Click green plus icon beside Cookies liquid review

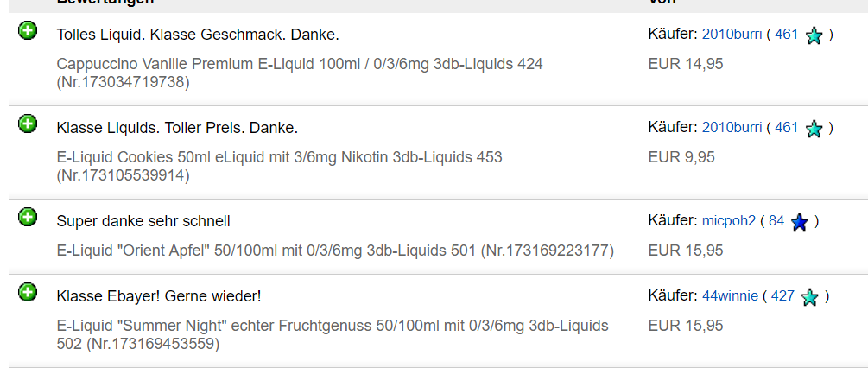[x=28, y=124]
